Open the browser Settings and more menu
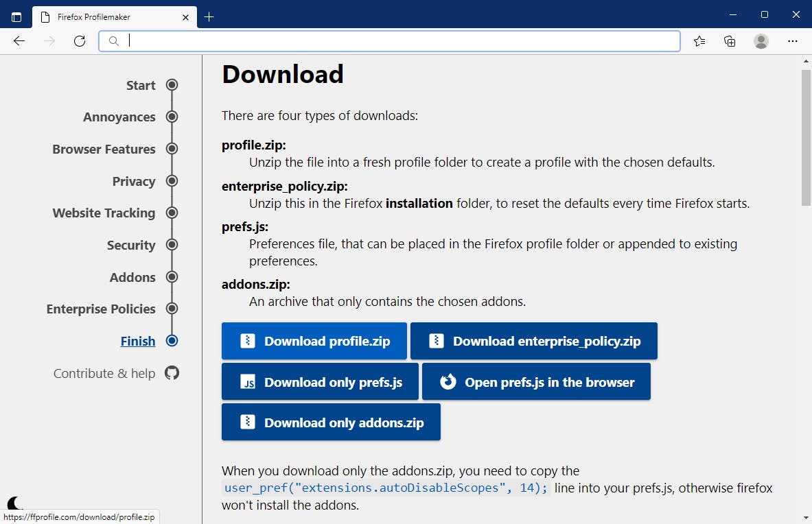 click(x=792, y=41)
